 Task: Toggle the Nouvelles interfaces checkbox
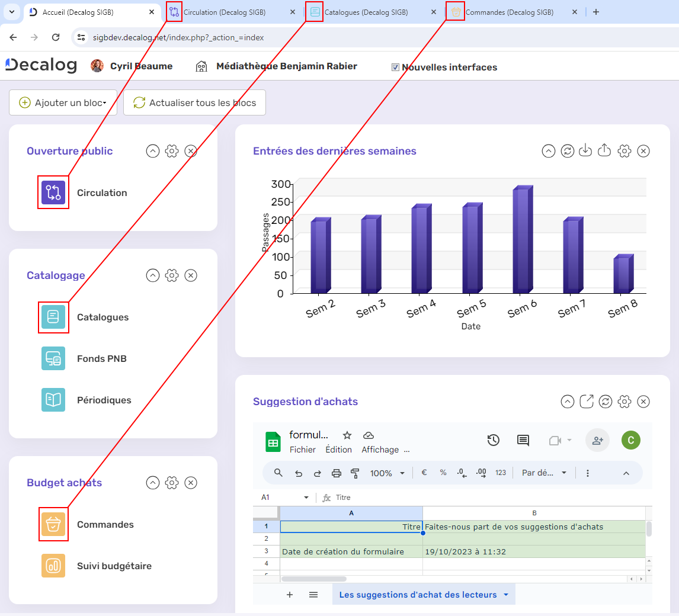click(395, 67)
